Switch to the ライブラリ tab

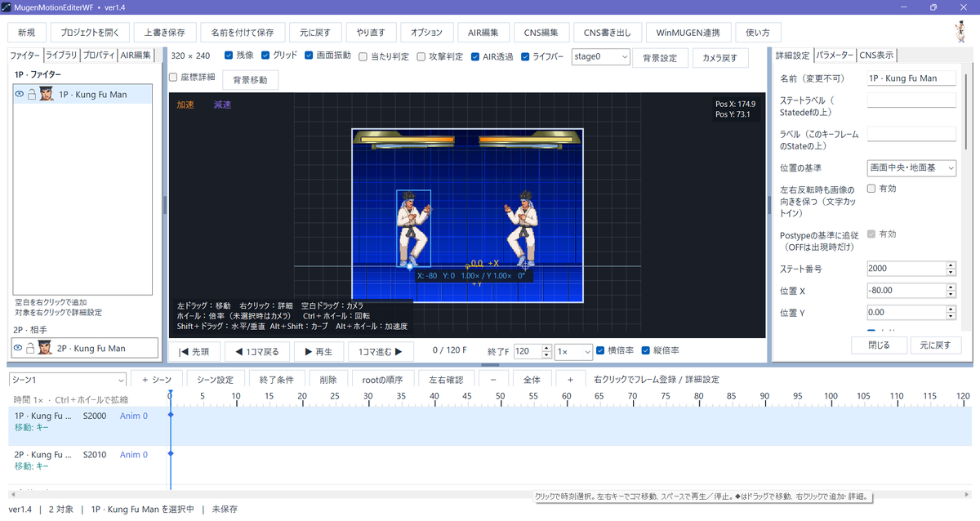(62, 56)
